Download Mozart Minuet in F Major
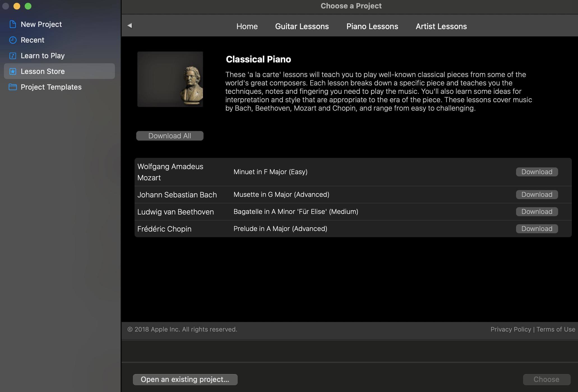 [537, 172]
